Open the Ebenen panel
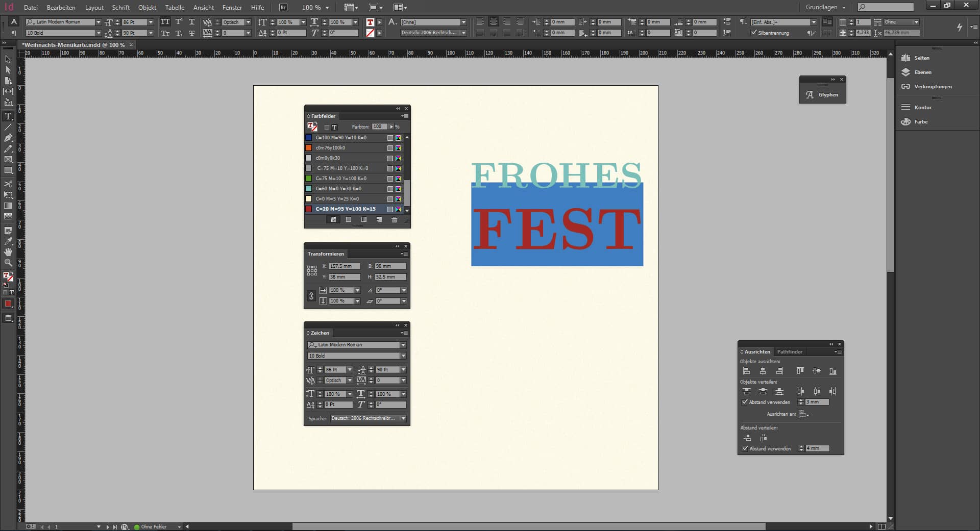This screenshot has width=980, height=531. [x=922, y=72]
